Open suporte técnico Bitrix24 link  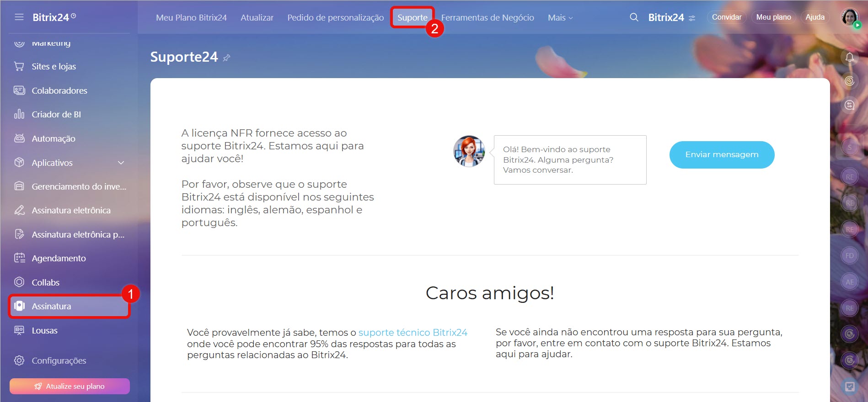click(x=413, y=333)
